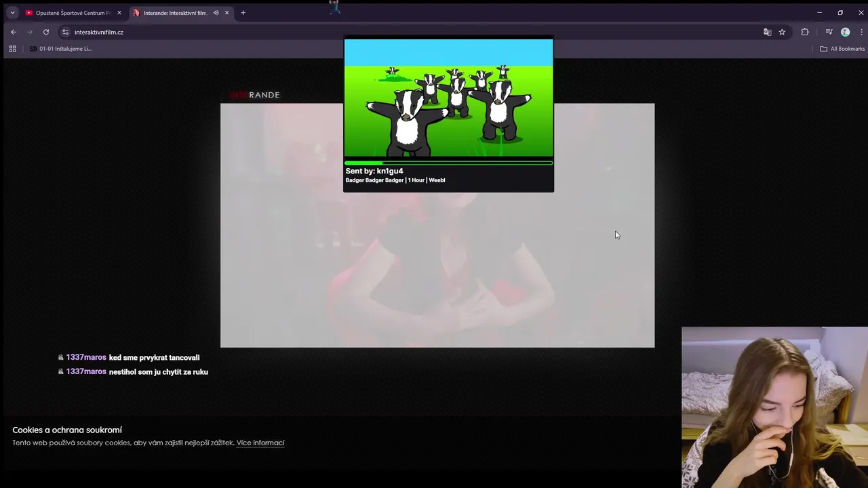The image size is (868, 488).
Task: Open the Chrome three-dot menu
Action: [x=861, y=32]
